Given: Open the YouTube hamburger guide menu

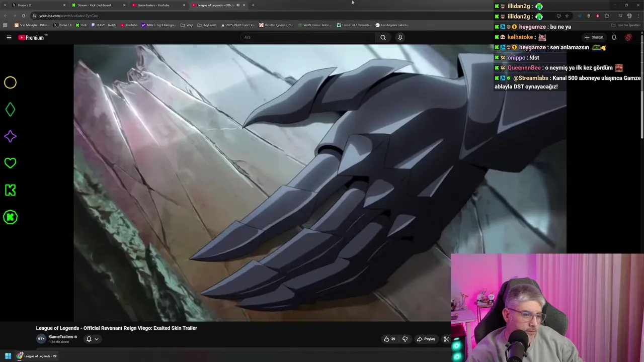Looking at the screenshot, I should point(9,37).
